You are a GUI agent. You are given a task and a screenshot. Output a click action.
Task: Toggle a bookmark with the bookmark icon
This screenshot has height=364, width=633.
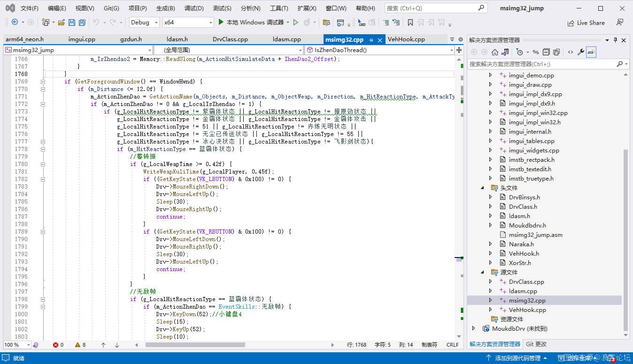(410, 23)
